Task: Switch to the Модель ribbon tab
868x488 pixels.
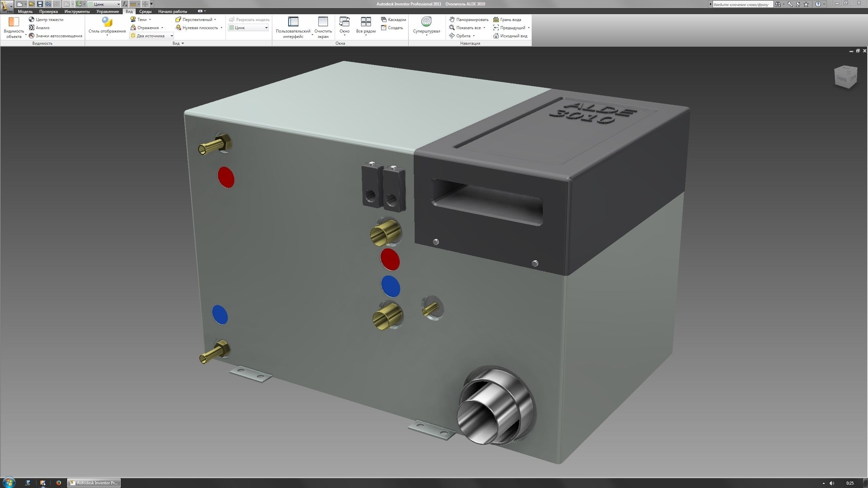Action: coord(25,12)
